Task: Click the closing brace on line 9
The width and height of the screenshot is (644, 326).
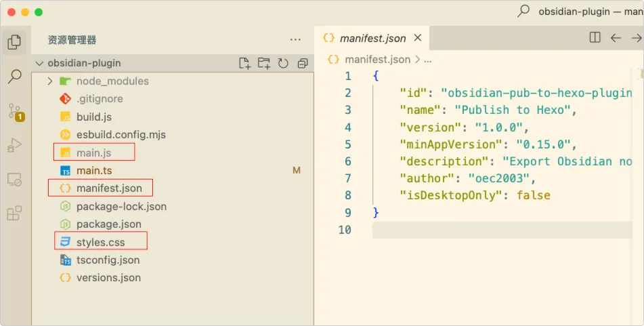Action: point(376,212)
